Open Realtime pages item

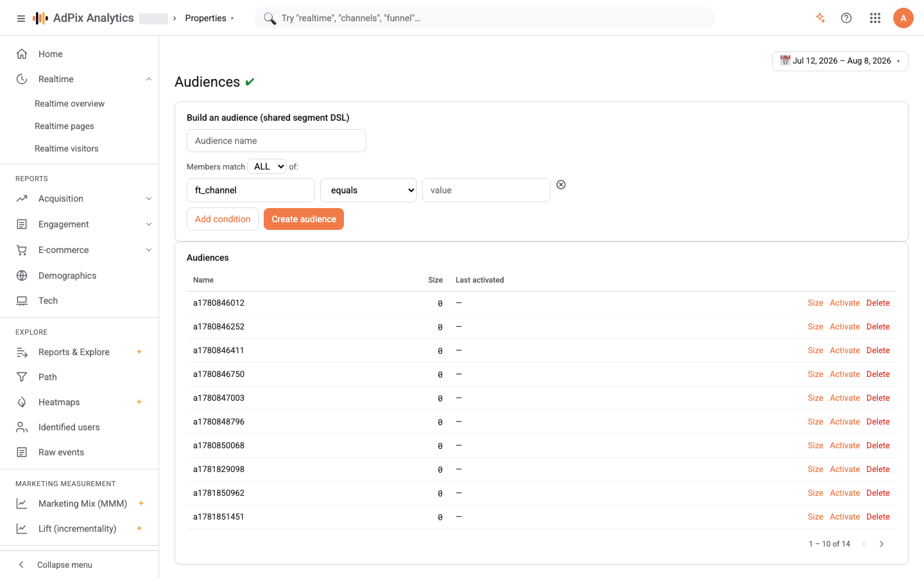click(64, 126)
